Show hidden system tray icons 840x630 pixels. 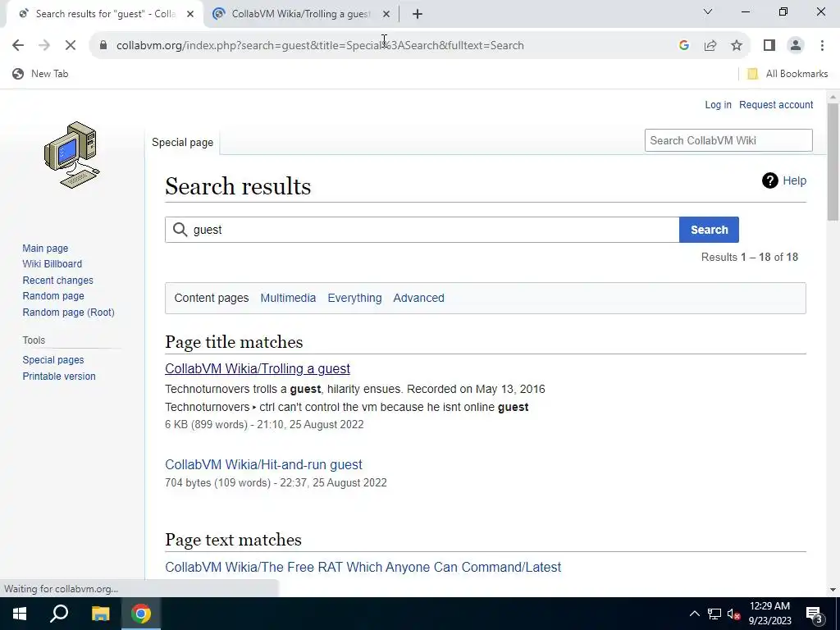click(694, 614)
